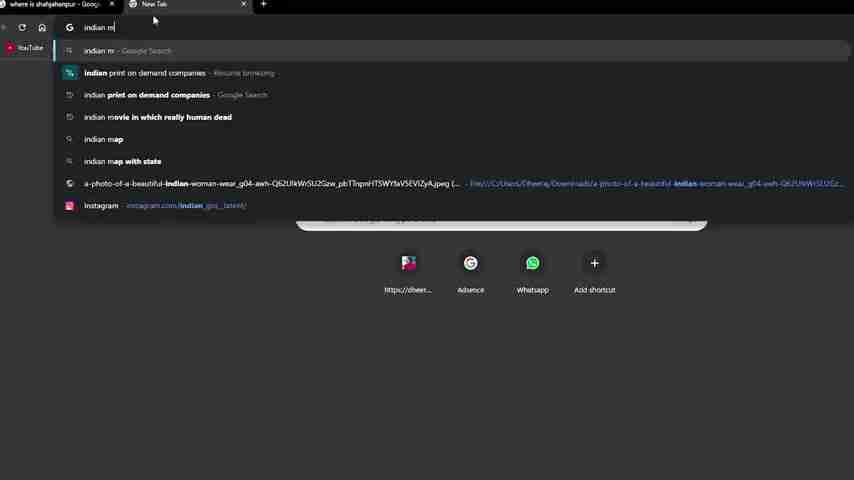This screenshot has height=480, width=854.
Task: Click the Google icon in address bar
Action: (69, 27)
